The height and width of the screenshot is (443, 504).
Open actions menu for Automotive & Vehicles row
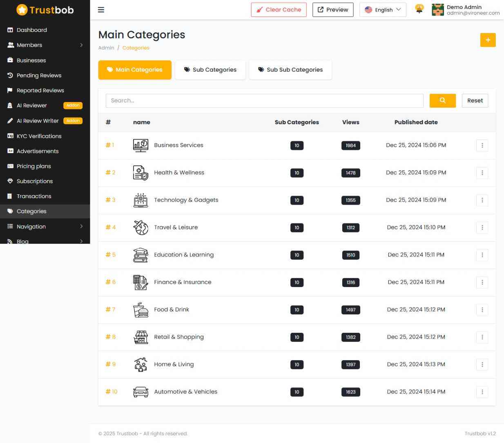pyautogui.click(x=482, y=392)
